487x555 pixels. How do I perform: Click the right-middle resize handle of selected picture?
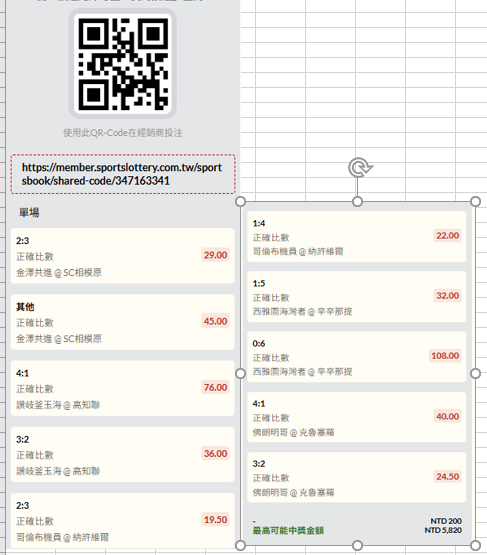tap(475, 373)
